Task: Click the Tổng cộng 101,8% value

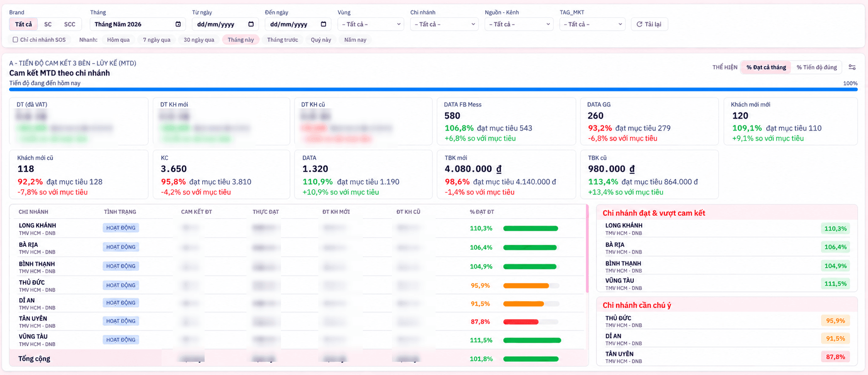Action: [481, 359]
